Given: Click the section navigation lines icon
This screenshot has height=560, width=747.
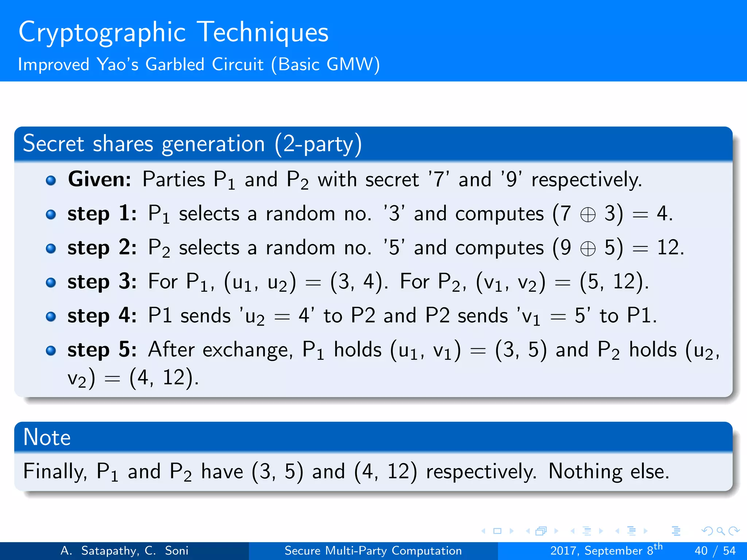Looking at the screenshot, I should pyautogui.click(x=631, y=531).
